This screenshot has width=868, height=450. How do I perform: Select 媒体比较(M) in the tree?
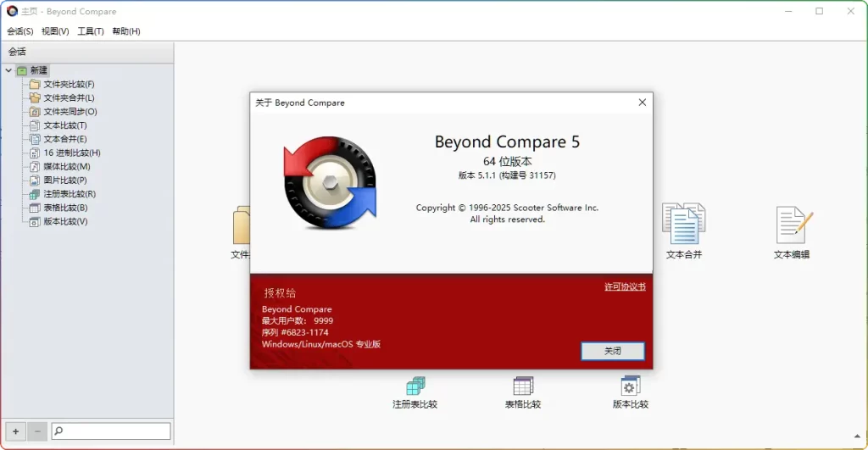(67, 167)
